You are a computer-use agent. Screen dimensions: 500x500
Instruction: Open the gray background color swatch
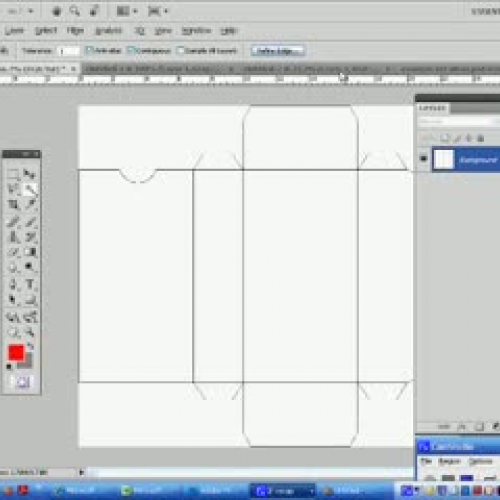pyautogui.click(x=28, y=363)
